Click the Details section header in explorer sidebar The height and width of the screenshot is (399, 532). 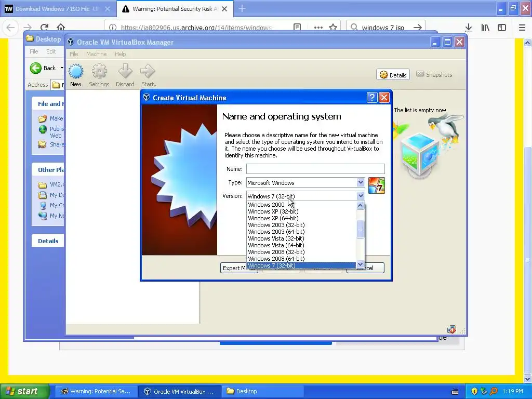click(48, 241)
